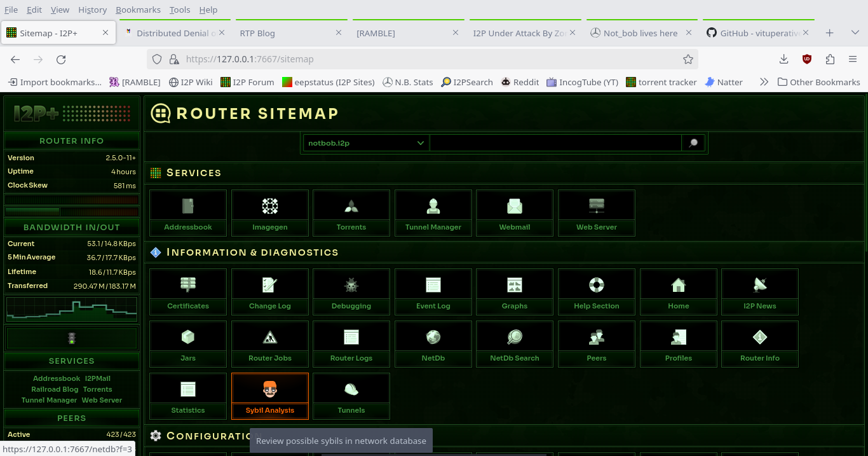Open the Tunnels tile
The width and height of the screenshot is (868, 456).
tap(351, 396)
